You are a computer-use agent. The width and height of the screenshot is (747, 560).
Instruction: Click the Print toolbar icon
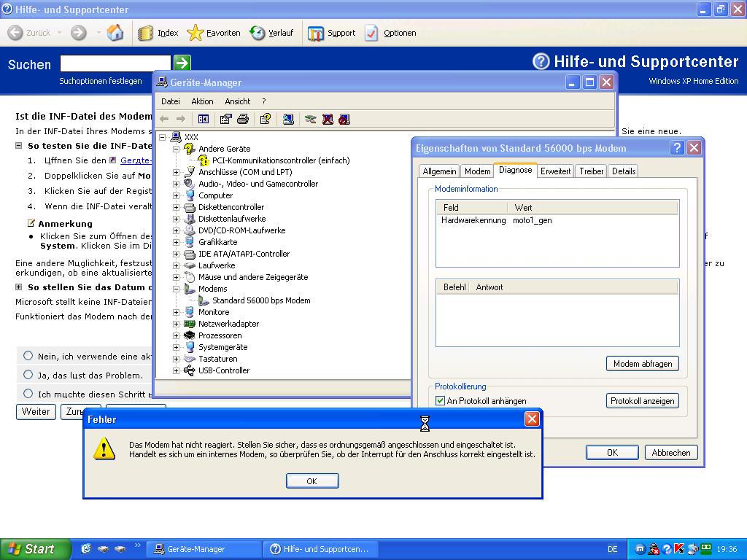point(243,119)
